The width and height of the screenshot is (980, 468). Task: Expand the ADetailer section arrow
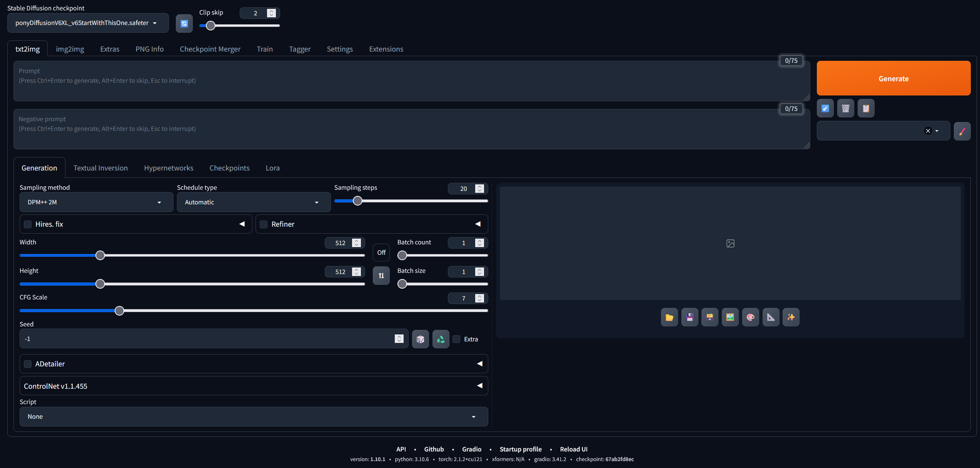pyautogui.click(x=480, y=364)
